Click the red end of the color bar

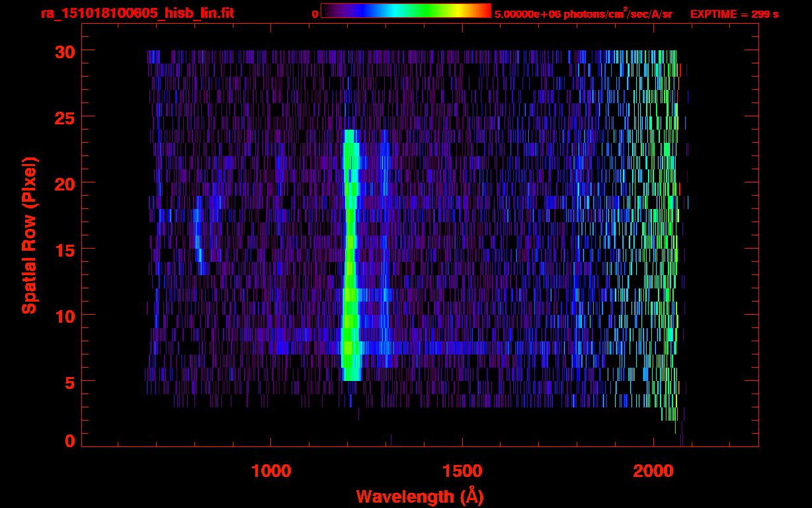[485, 11]
